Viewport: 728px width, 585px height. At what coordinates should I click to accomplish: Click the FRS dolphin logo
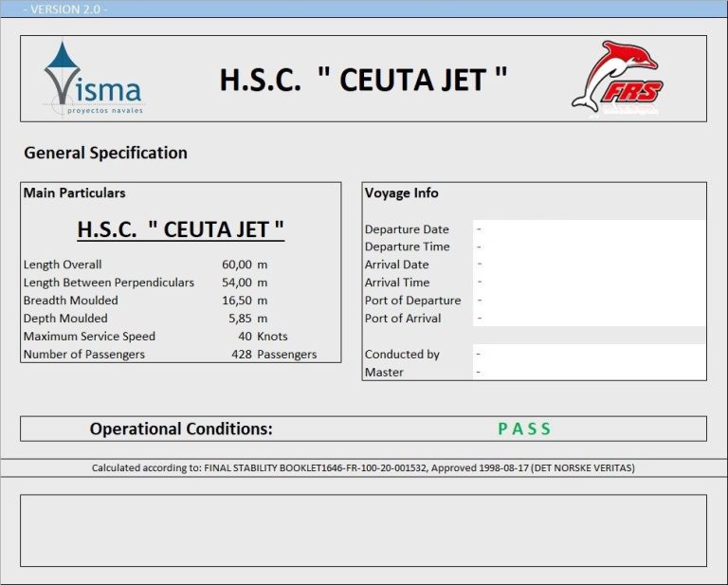(x=617, y=77)
